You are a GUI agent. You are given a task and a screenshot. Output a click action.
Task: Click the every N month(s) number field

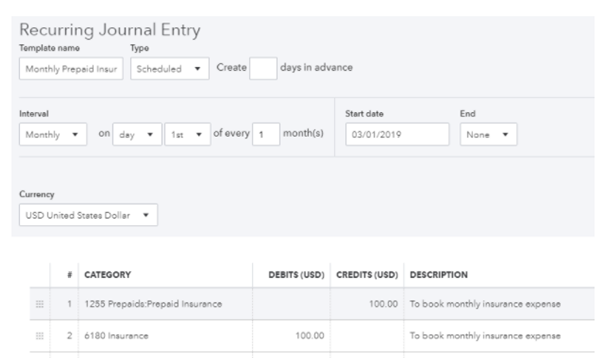pyautogui.click(x=266, y=134)
